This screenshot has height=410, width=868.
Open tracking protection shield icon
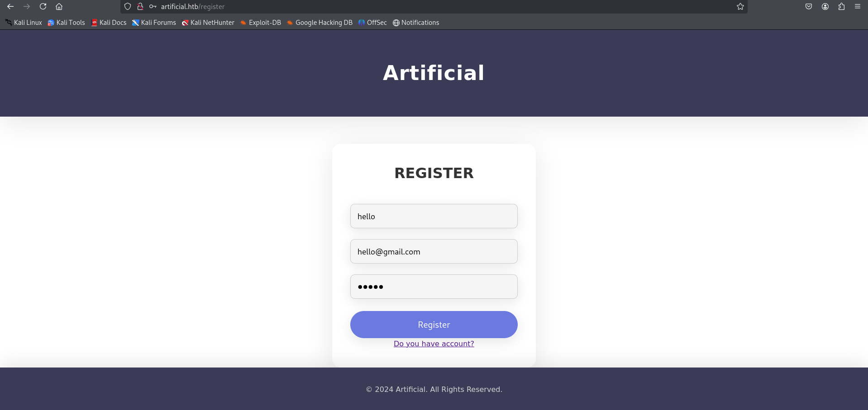128,7
